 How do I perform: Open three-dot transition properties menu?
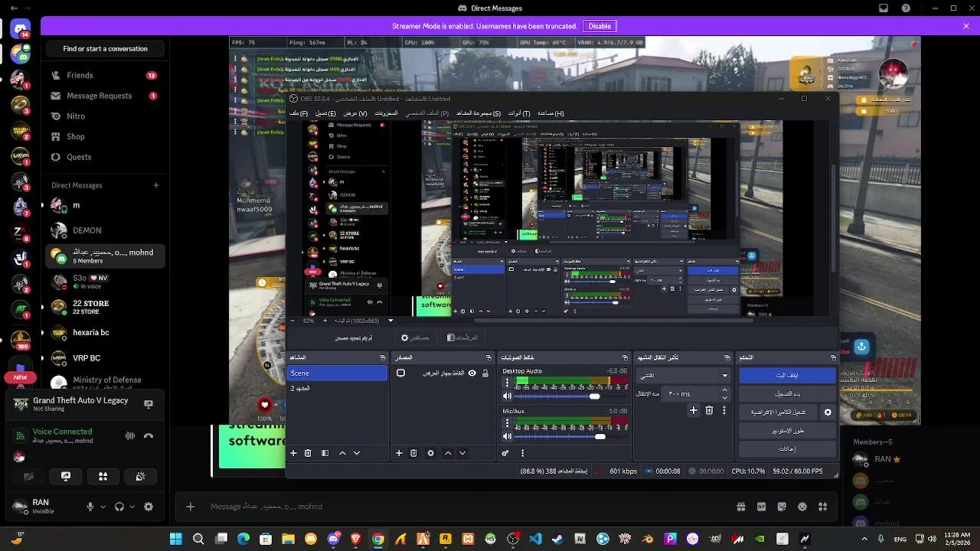tap(725, 410)
